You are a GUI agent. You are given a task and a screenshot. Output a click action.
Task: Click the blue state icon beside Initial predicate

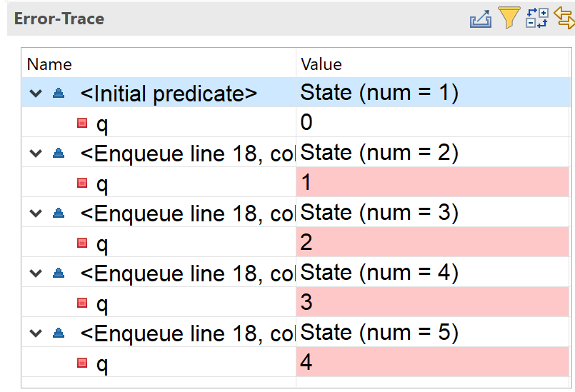59,93
